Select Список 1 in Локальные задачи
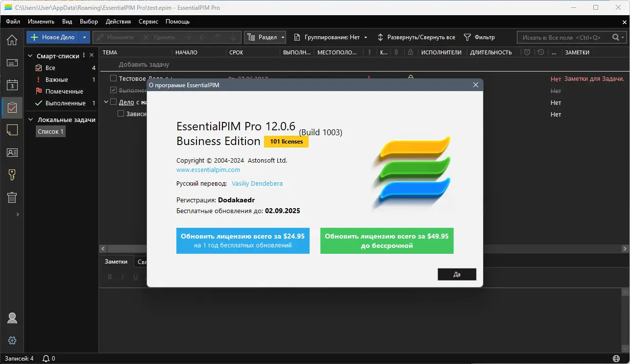Viewport: 630px width, 364px height. [50, 131]
